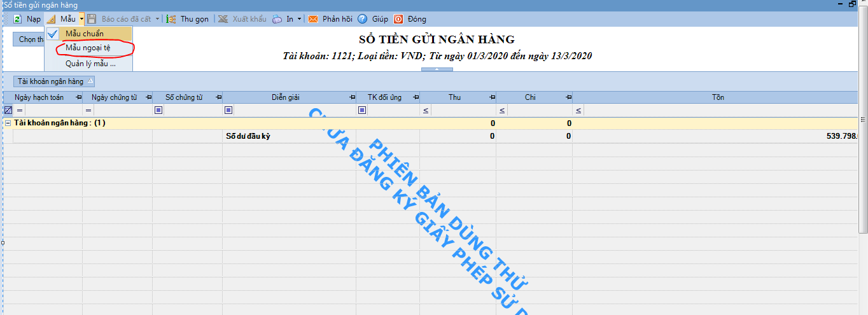The width and height of the screenshot is (868, 315).
Task: Change Ngày hạch toán filter operator
Action: point(19,110)
